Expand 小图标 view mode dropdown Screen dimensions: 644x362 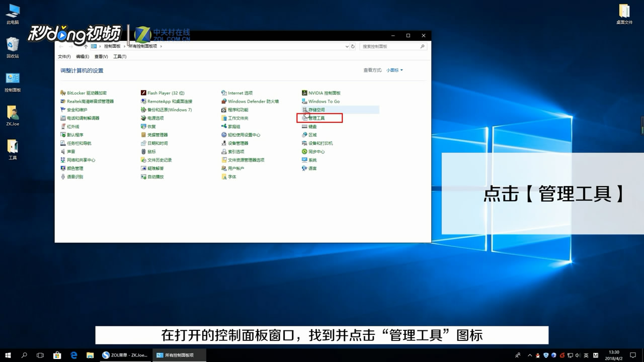(394, 70)
